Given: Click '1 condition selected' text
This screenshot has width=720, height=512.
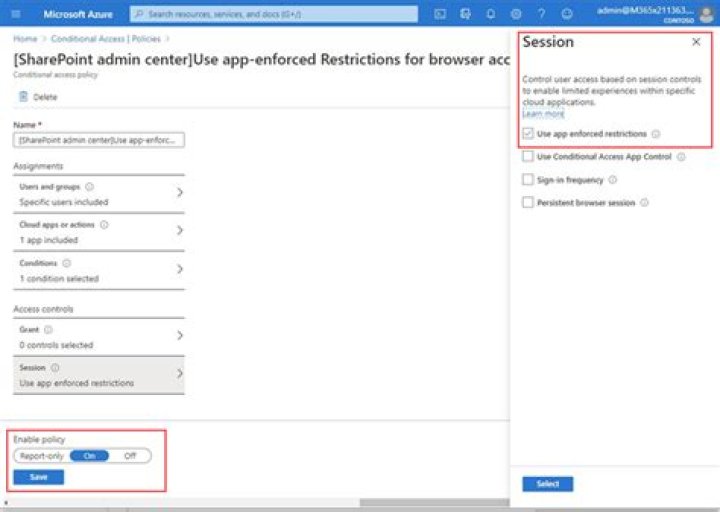Looking at the screenshot, I should pyautogui.click(x=59, y=279).
